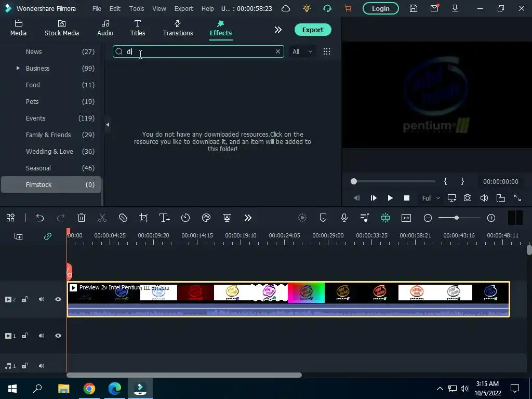Lock audio track 1
This screenshot has height=399, width=532.
click(25, 366)
